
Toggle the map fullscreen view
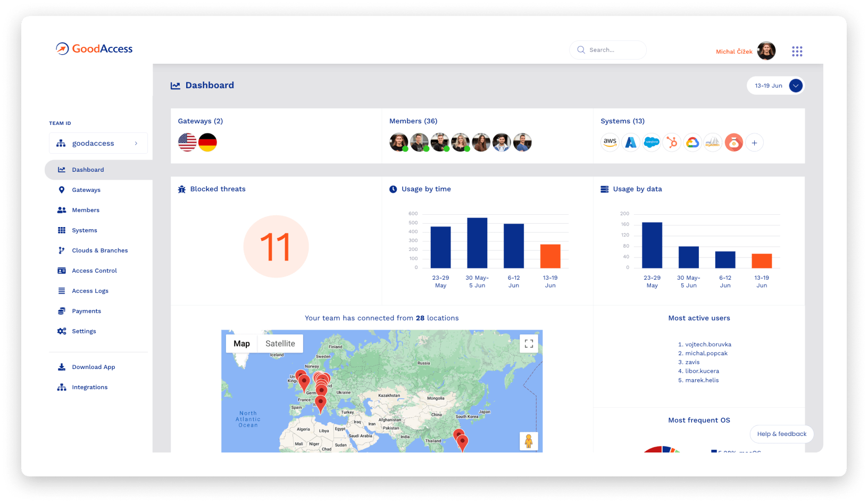[x=529, y=343]
